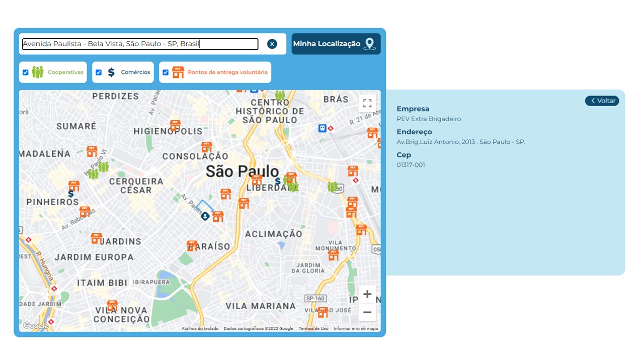Open Informar erro no mapa link
644x362 pixels.
[x=355, y=328]
